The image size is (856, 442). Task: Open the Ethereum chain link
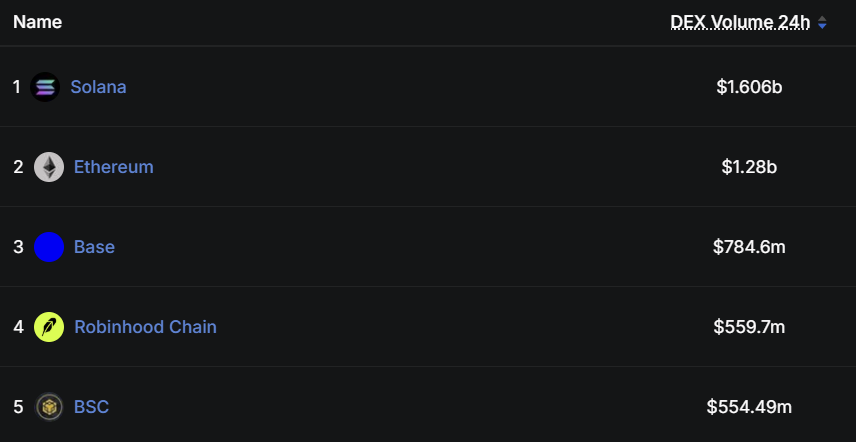point(114,167)
